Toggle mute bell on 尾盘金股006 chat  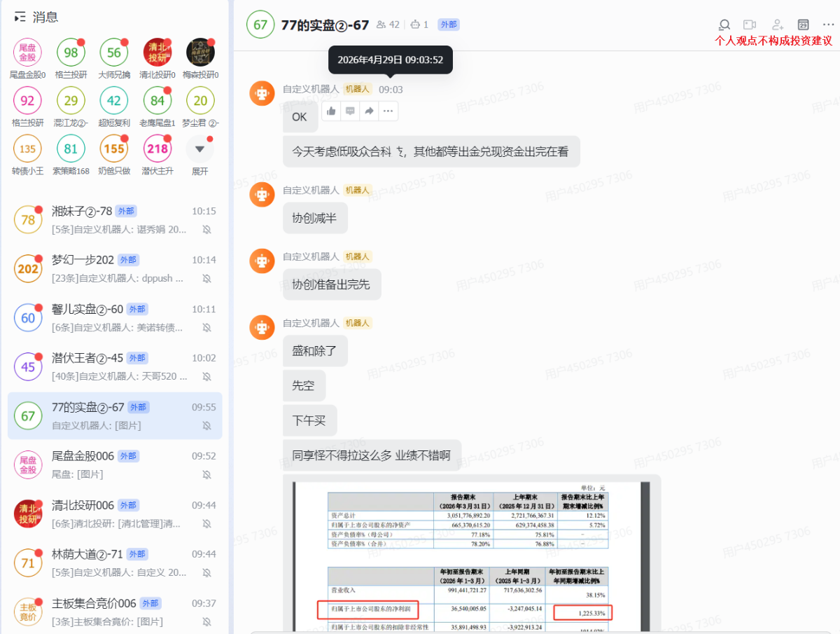click(206, 474)
